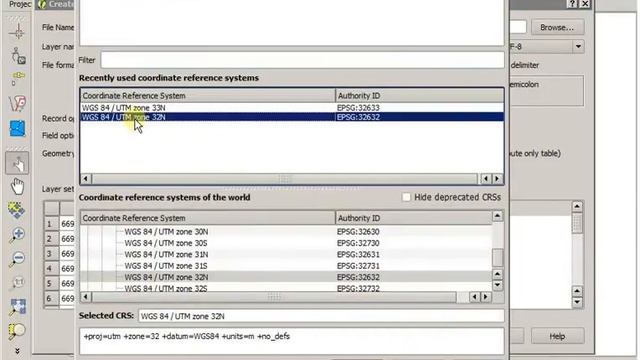Select row header 3 in sample table
This screenshot has width=640, height=360.
pos(51,254)
